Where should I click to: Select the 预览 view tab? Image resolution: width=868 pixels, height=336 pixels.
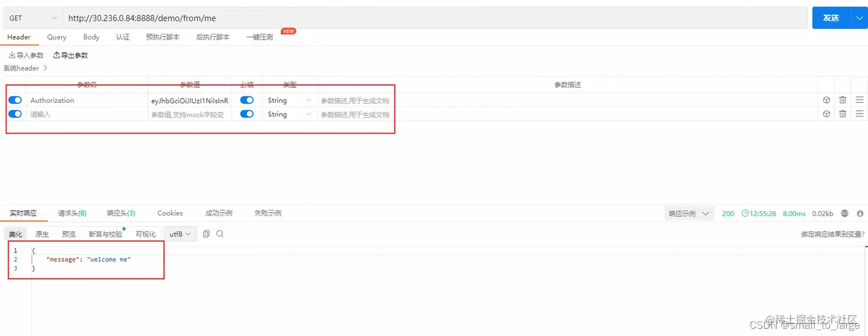click(69, 234)
